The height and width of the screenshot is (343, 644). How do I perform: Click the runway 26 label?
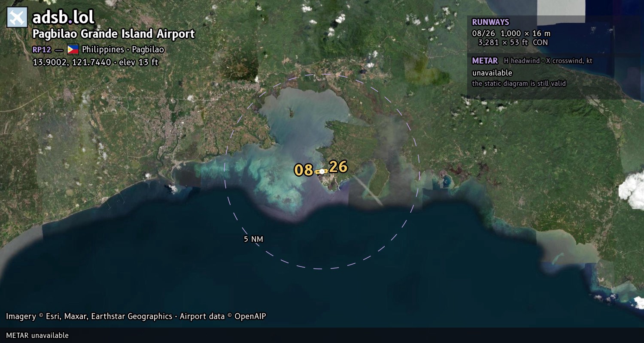[x=338, y=167]
